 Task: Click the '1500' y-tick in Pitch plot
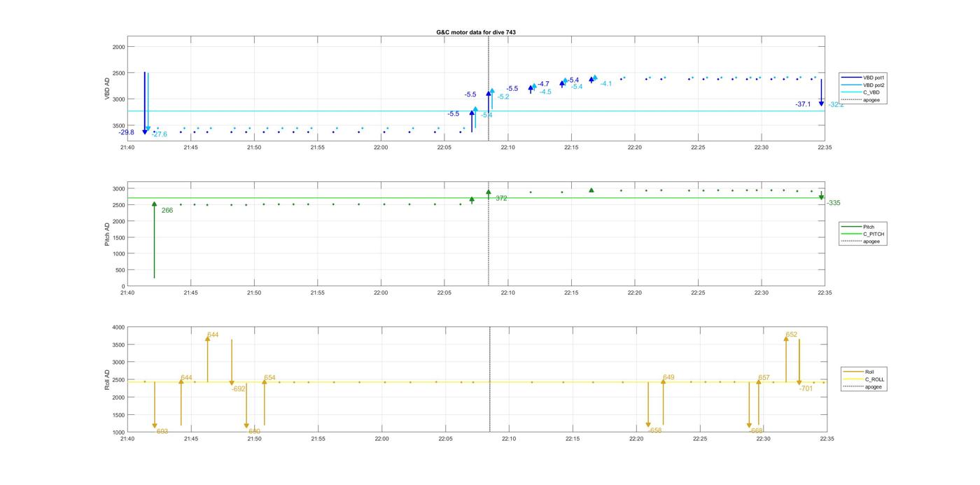click(x=118, y=238)
